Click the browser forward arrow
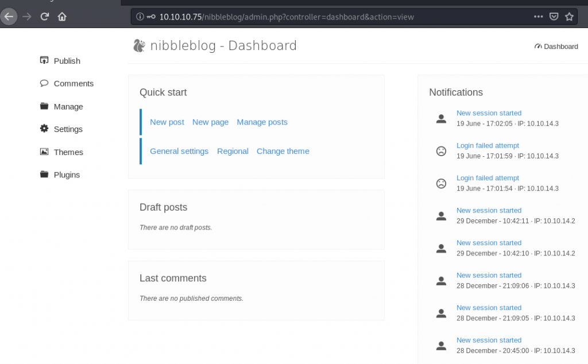This screenshot has height=364, width=588. pos(26,17)
